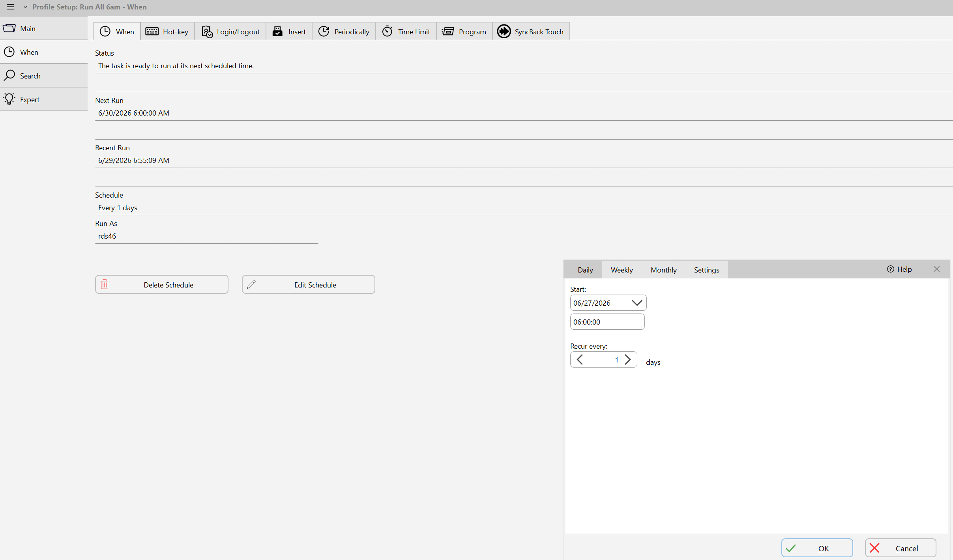Click the red trash can icon

(105, 284)
